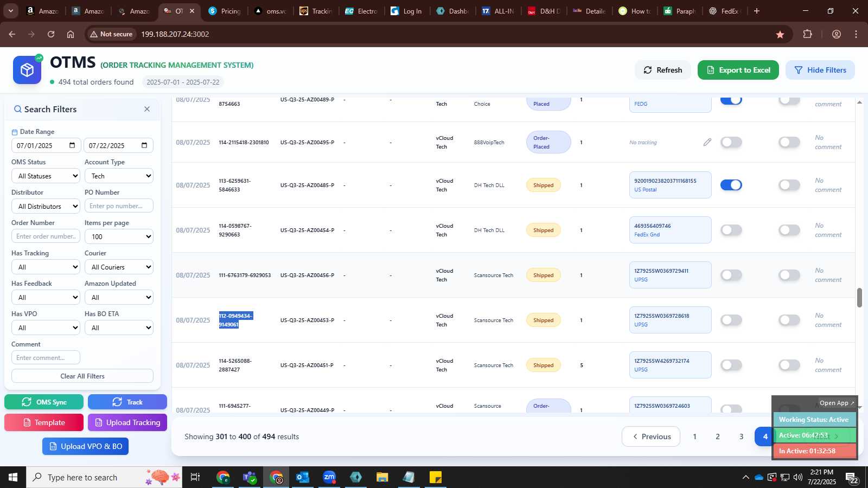Click the table vertical scrollbar thumb
Image resolution: width=868 pixels, height=488 pixels.
[x=859, y=298]
